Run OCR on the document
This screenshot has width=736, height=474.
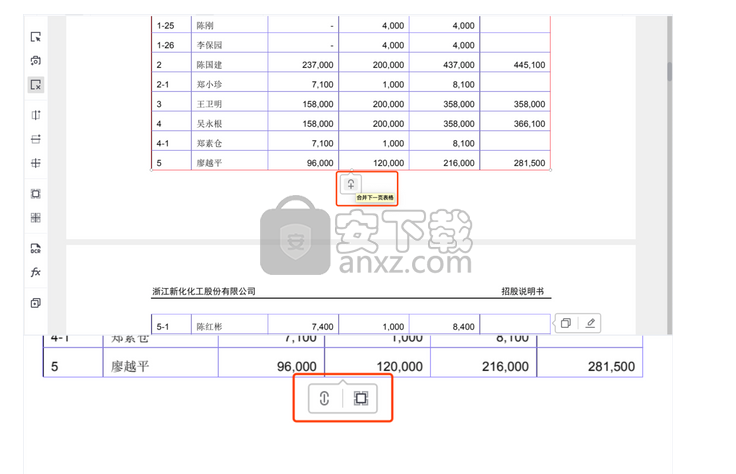tap(36, 248)
